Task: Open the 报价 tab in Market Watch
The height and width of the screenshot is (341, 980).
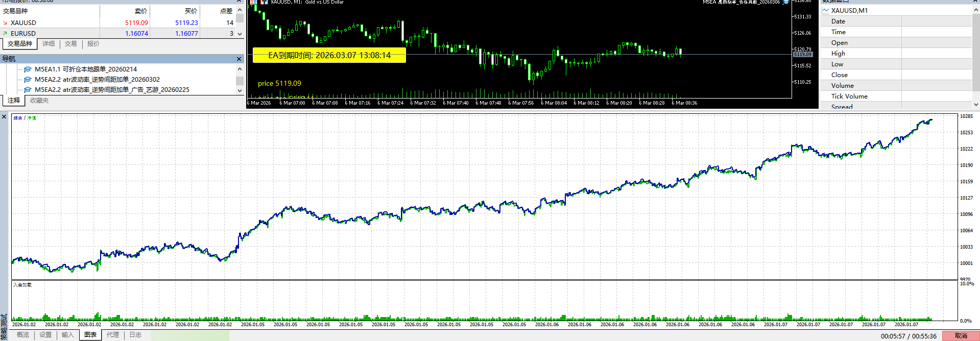Action: (93, 44)
